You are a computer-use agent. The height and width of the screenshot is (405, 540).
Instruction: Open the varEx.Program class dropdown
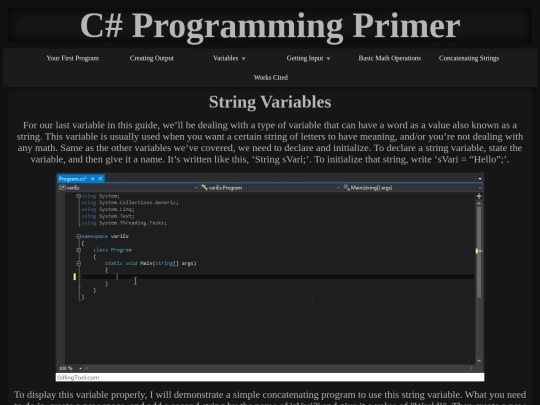tap(270, 188)
